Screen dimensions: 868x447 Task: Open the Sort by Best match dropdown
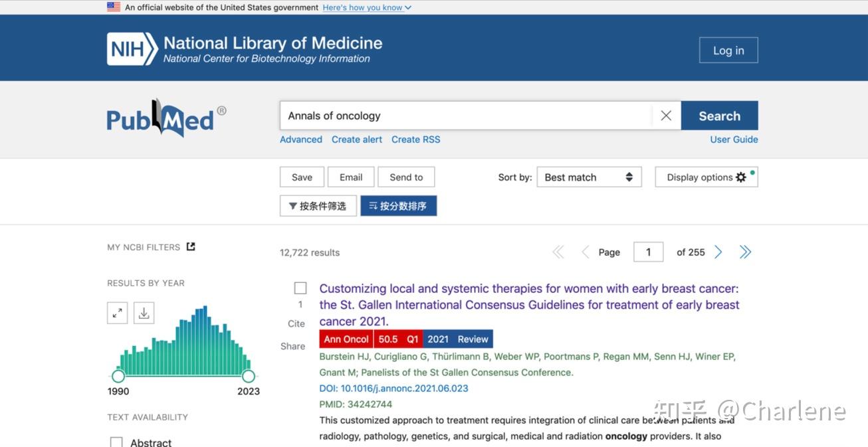click(588, 177)
